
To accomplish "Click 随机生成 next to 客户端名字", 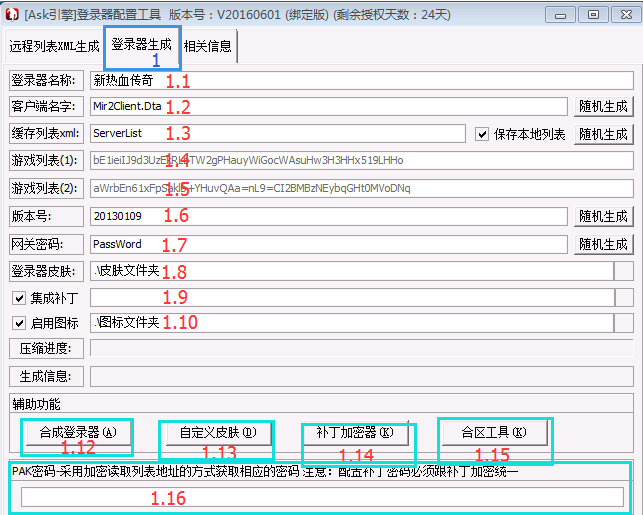I will 605,106.
